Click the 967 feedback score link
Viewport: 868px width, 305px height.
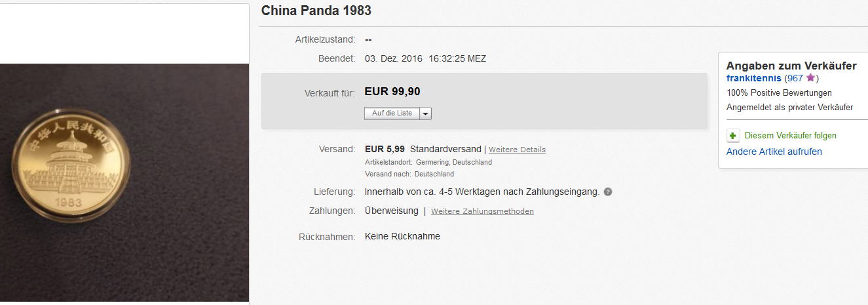794,78
